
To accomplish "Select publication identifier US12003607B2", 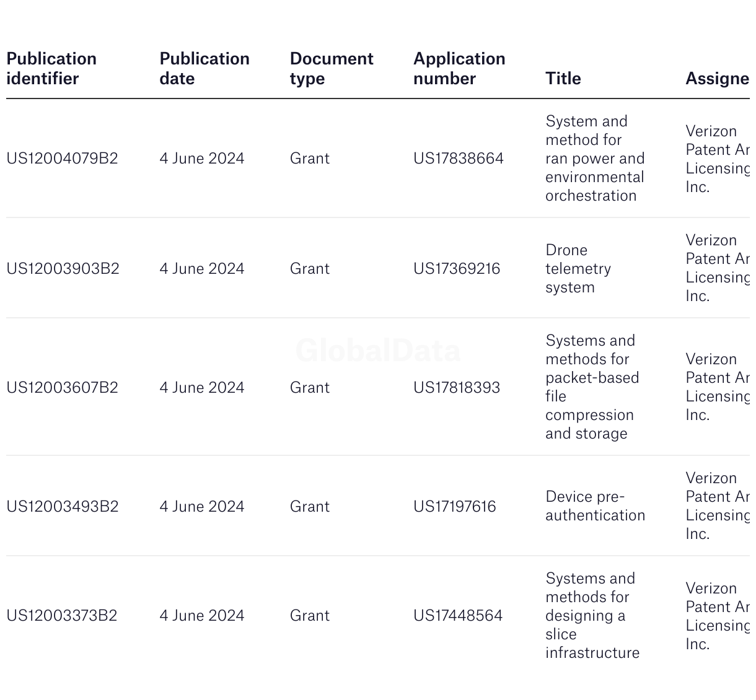I will 62,388.
